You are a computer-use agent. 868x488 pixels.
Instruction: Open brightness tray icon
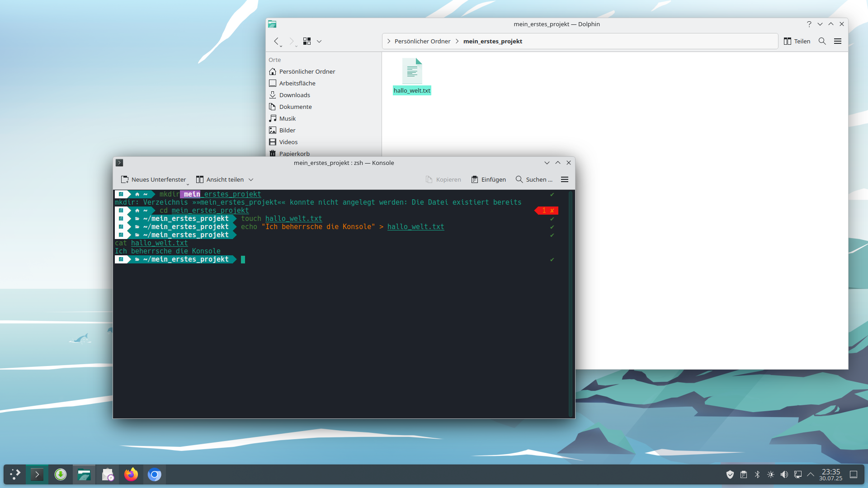[x=771, y=474]
